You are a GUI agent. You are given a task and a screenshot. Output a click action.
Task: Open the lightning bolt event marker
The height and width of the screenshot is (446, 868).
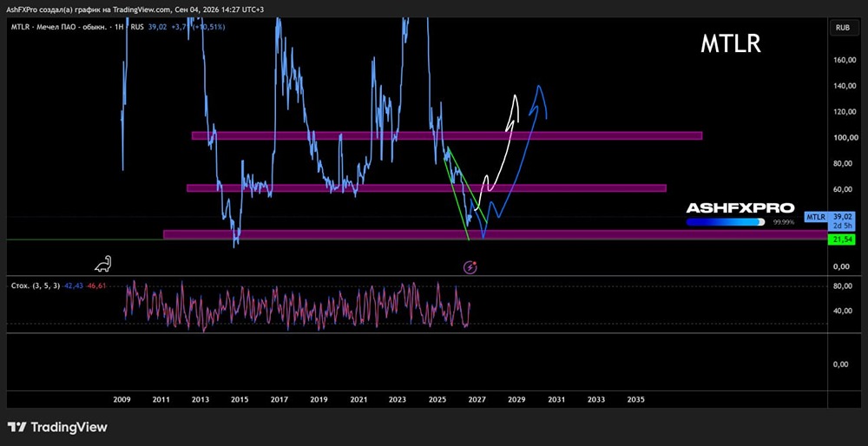470,267
